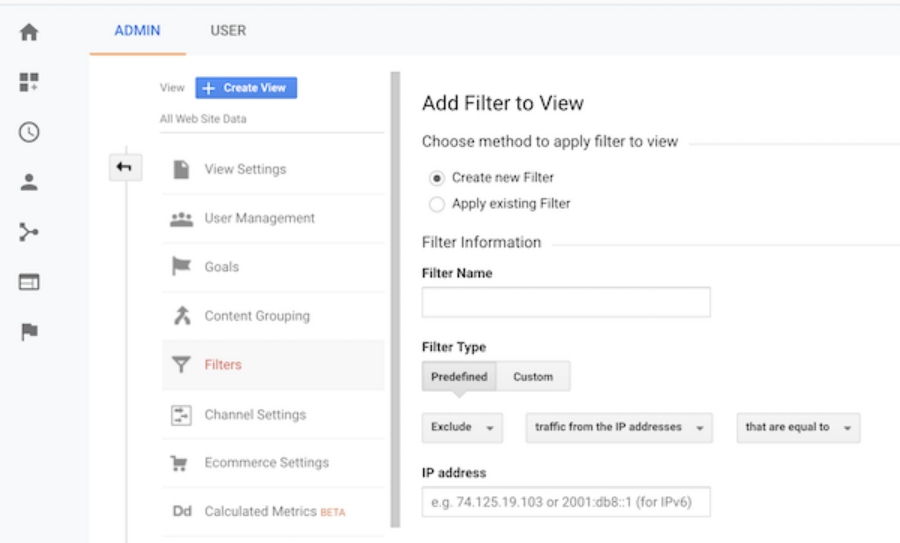Click the Audience person icon

pyautogui.click(x=29, y=182)
